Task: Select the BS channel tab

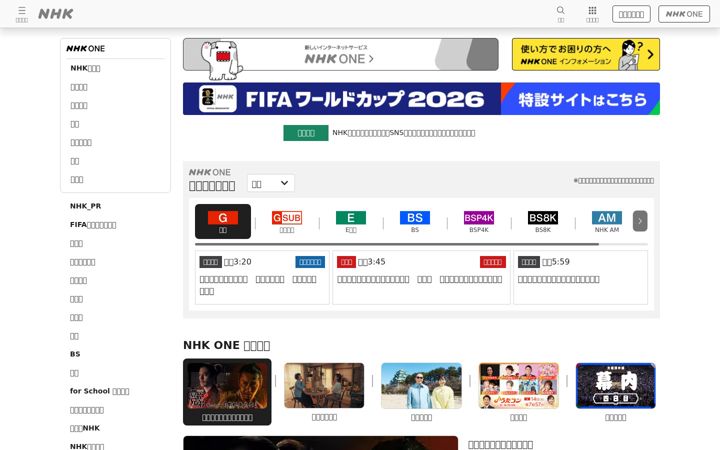Action: coord(415,221)
